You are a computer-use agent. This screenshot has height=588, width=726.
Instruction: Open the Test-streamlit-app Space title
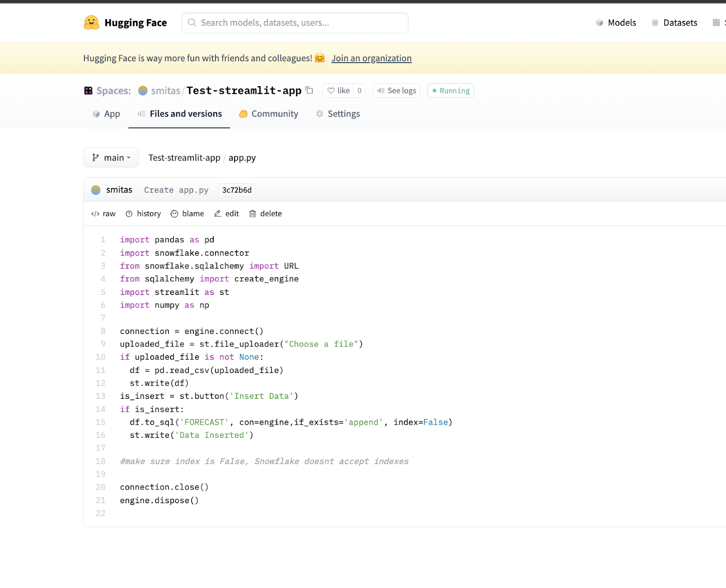click(x=244, y=91)
